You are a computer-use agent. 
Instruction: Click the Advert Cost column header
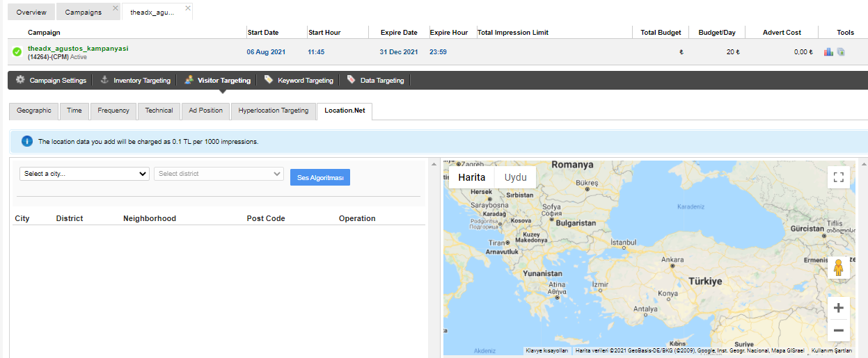(x=782, y=33)
